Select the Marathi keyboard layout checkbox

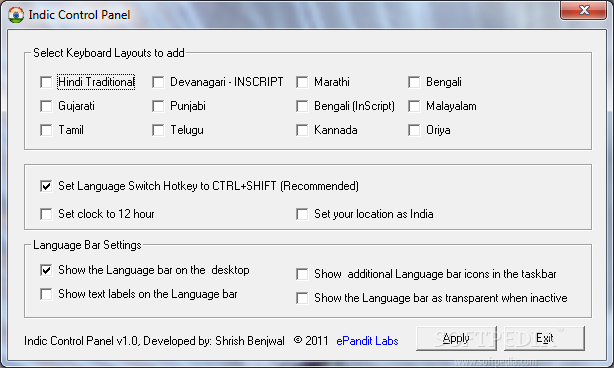point(302,82)
